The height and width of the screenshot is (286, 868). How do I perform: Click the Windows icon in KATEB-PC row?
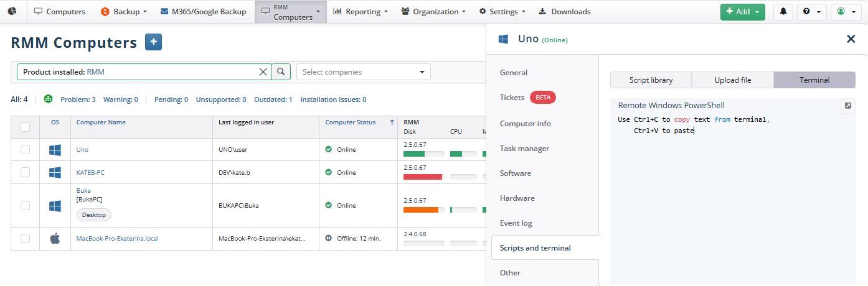(x=55, y=172)
